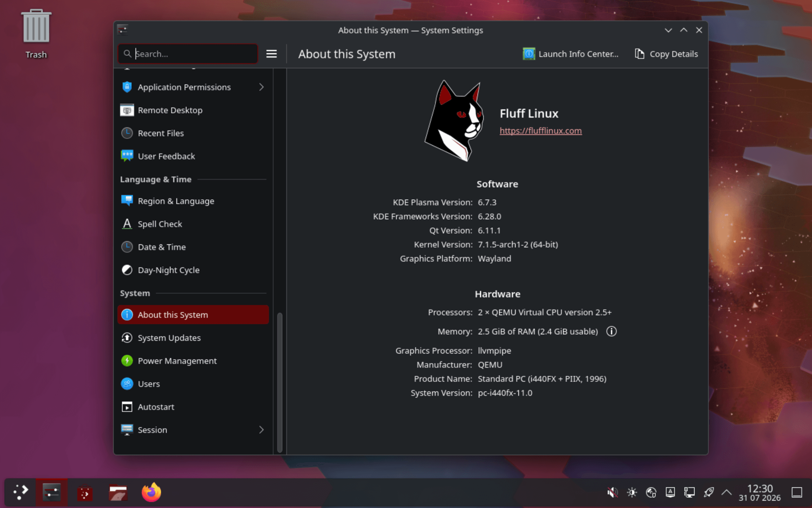Open the flufflinux.com website link
The width and height of the screenshot is (812, 508).
540,130
